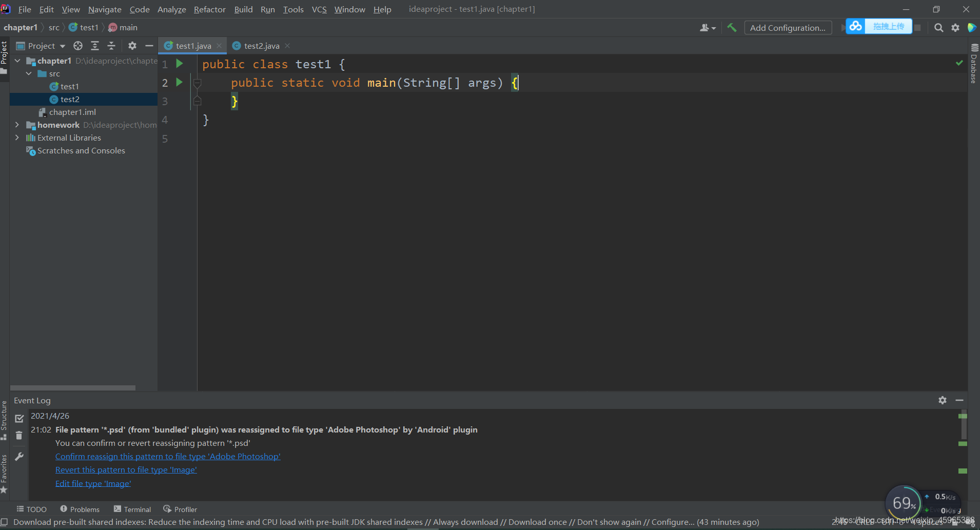The width and height of the screenshot is (980, 530).
Task: Mark all Event Log notifications as read
Action: pos(19,419)
